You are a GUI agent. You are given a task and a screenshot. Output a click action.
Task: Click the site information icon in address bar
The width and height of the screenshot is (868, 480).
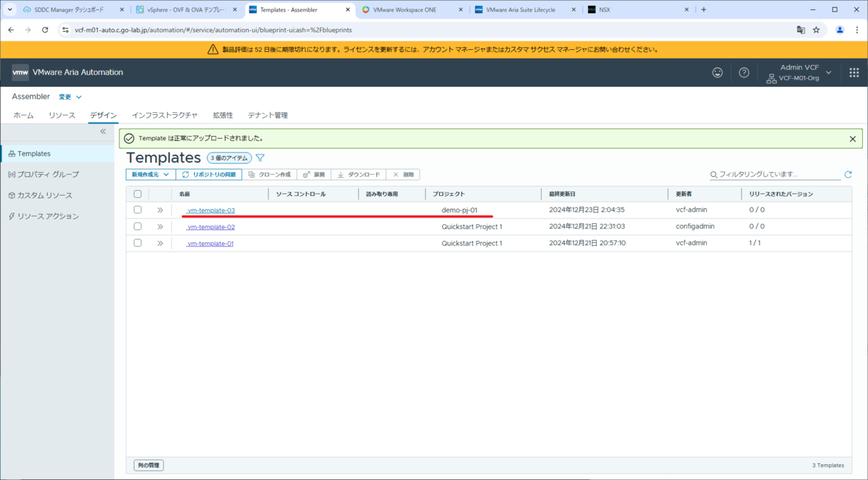pyautogui.click(x=64, y=30)
